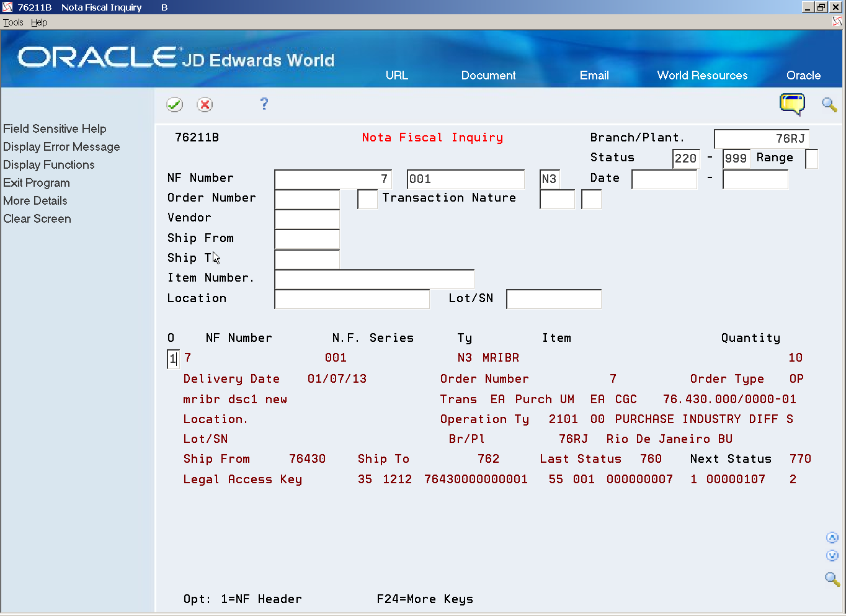Open the World Resources link
The width and height of the screenshot is (846, 616).
pos(702,75)
